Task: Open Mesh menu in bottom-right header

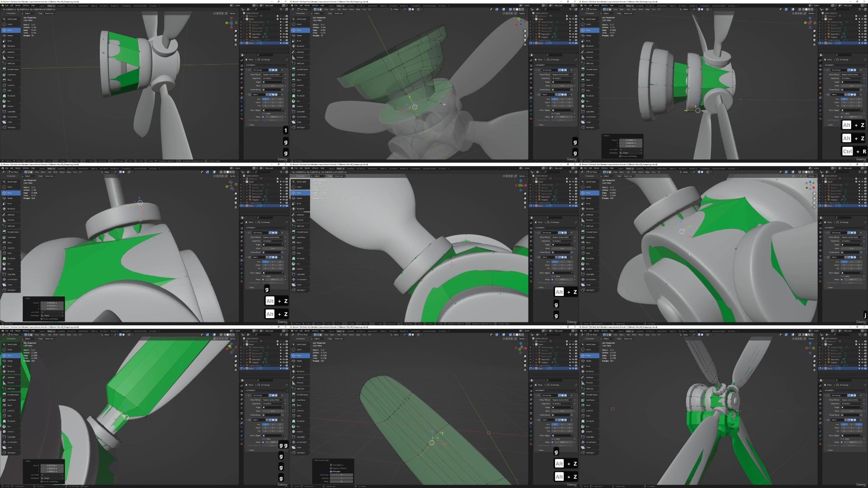Action: (x=634, y=335)
